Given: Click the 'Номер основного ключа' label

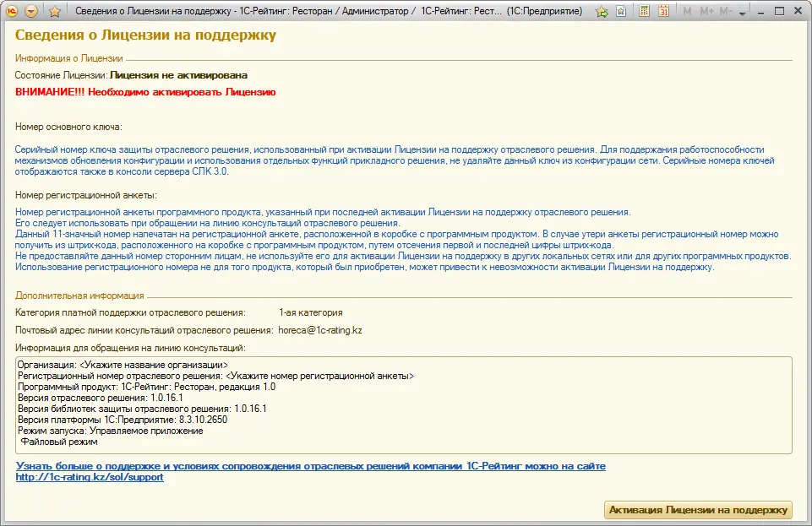Looking at the screenshot, I should [68, 127].
